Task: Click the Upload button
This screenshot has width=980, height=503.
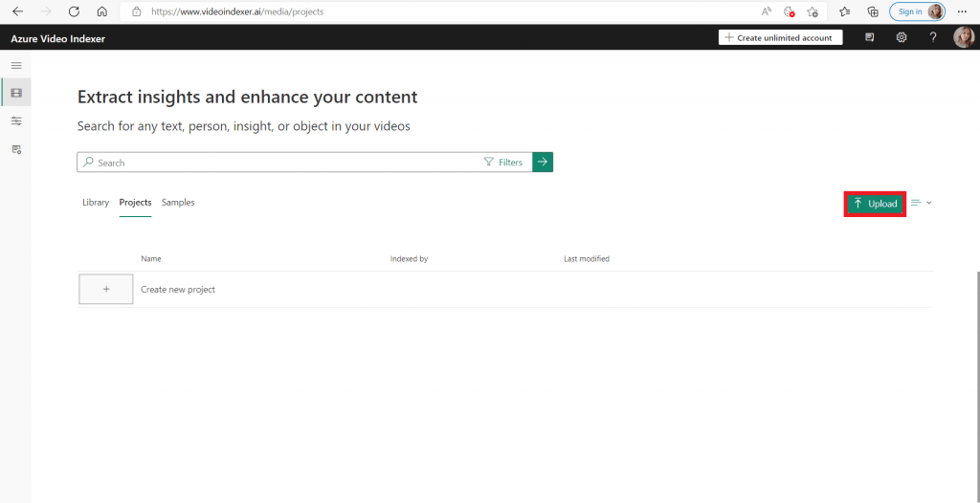Action: coord(875,204)
